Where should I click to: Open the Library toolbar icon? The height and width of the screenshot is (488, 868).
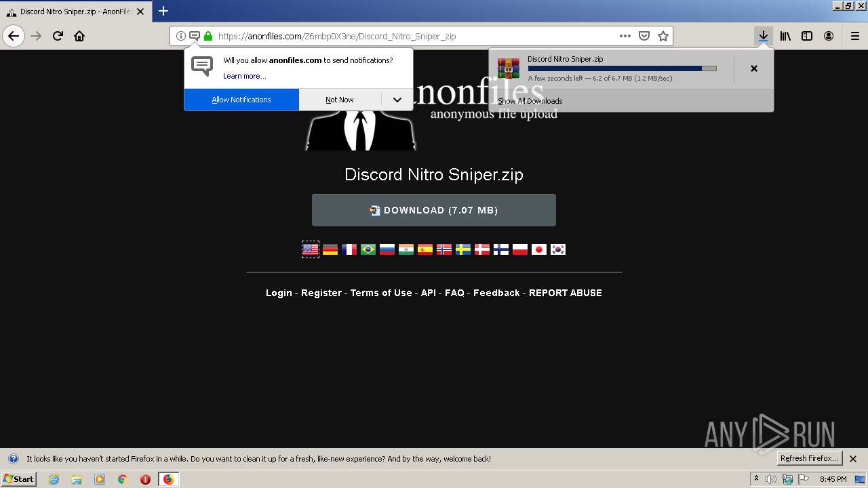tap(785, 36)
